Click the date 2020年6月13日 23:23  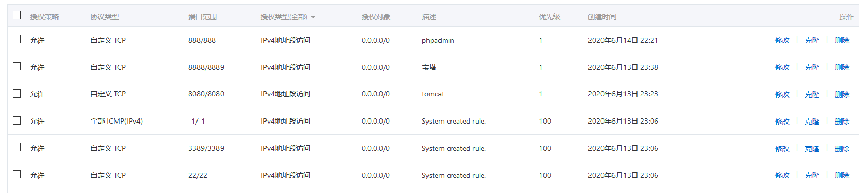[x=622, y=94]
